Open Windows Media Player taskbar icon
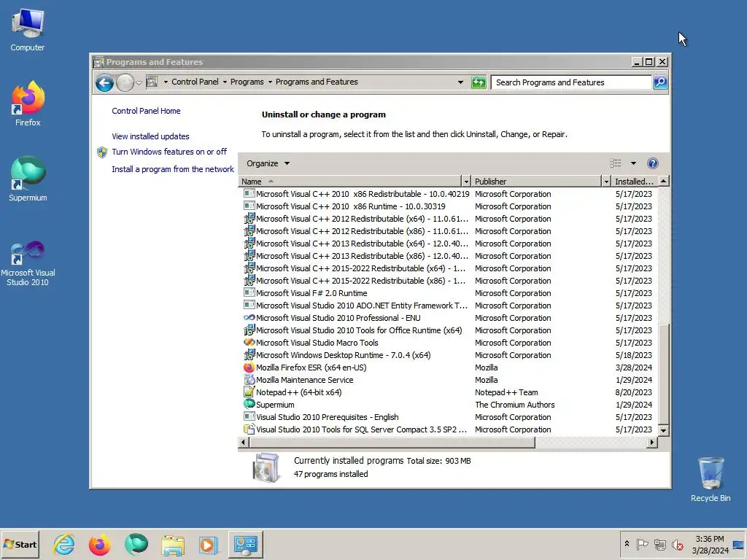747x560 pixels. [x=208, y=545]
